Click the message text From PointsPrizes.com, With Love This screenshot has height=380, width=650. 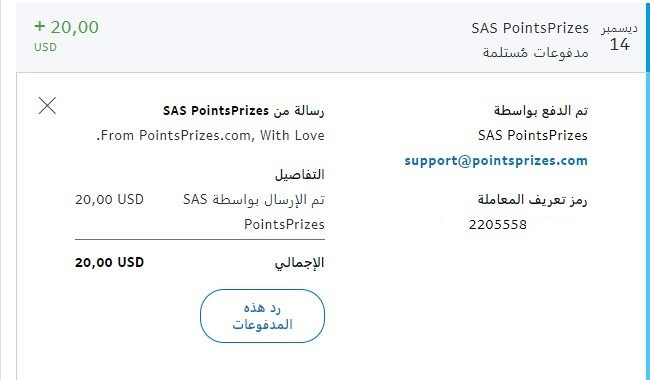tap(211, 136)
